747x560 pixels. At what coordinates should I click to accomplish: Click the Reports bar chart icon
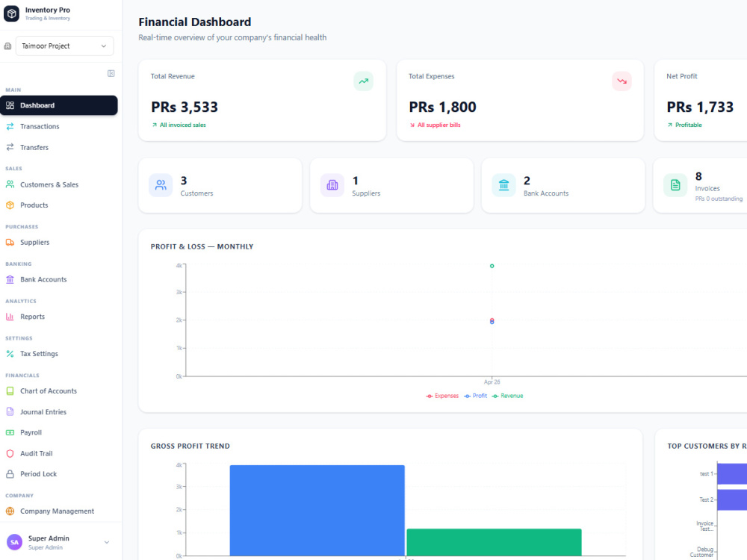pyautogui.click(x=10, y=317)
